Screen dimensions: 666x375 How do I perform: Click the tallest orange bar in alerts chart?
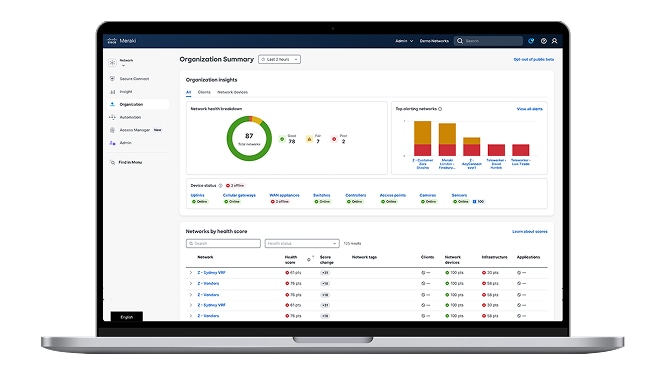tap(423, 133)
